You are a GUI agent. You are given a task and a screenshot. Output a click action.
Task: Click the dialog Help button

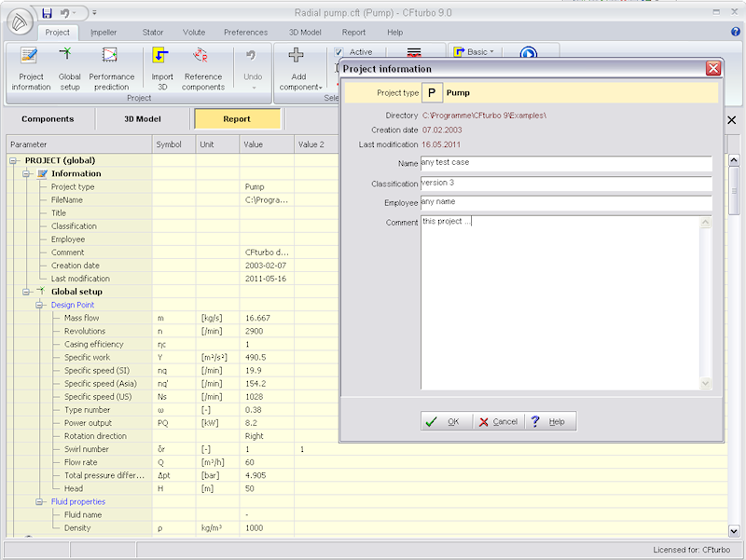(550, 422)
